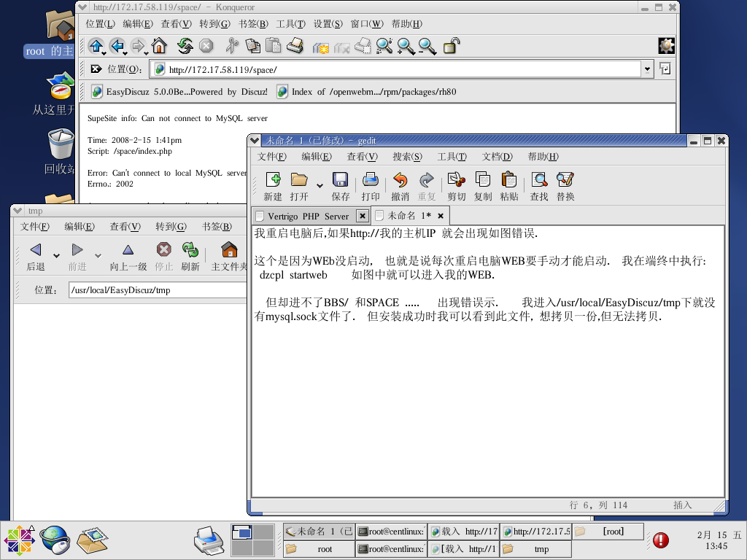Open Konqueror 书签(B) menu
Image resolution: width=747 pixels, height=560 pixels.
253,24
